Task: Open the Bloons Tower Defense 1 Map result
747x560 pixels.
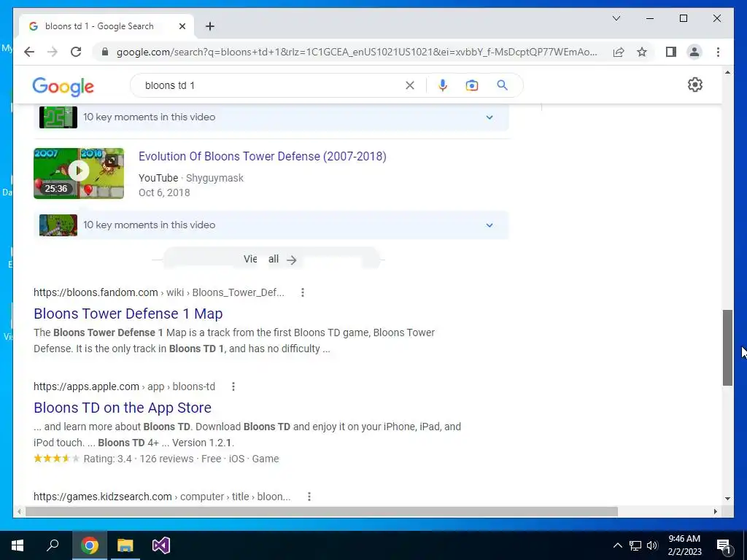Action: click(x=128, y=314)
